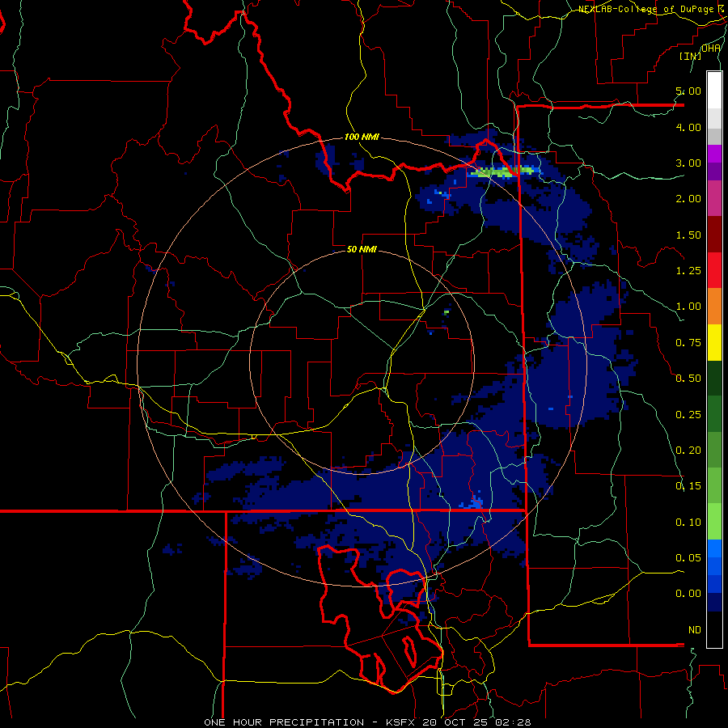728x728 pixels.
Task: Click the "ONE HOUR PRECIPITATION" caption text
Action: click(x=284, y=722)
